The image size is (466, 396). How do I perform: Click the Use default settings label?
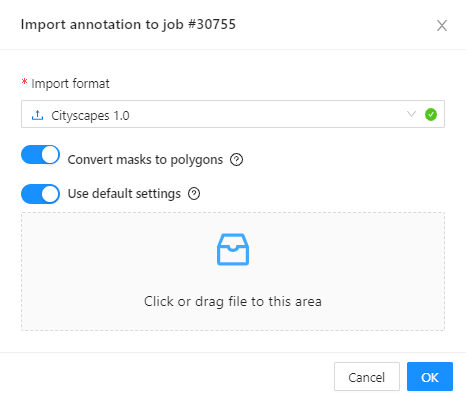(x=124, y=194)
